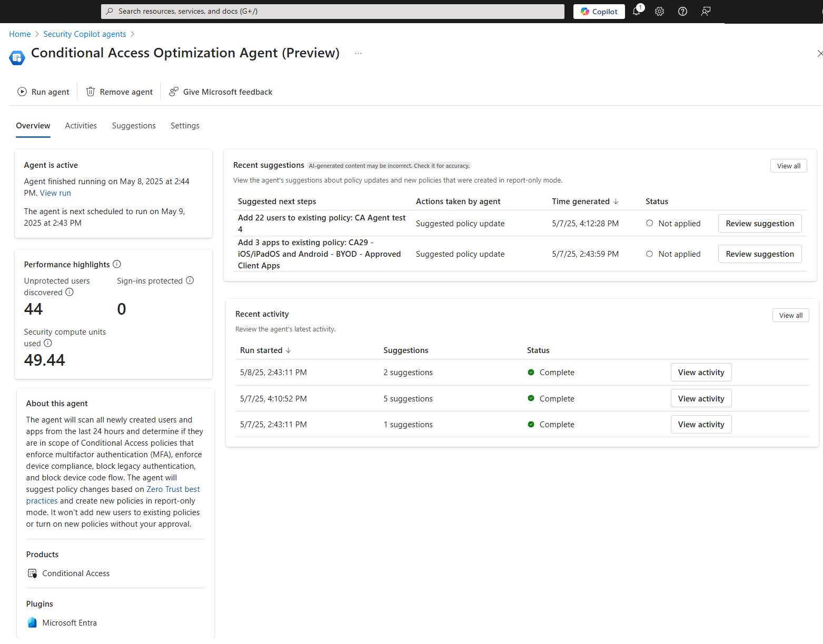Select the 5/7/25, 4:12:28 PM timestamp

pos(585,224)
